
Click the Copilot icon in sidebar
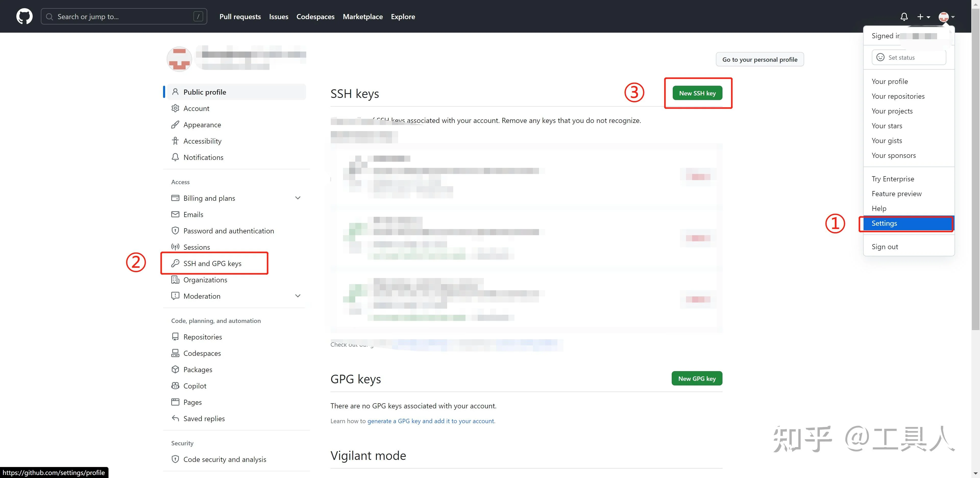[175, 386]
